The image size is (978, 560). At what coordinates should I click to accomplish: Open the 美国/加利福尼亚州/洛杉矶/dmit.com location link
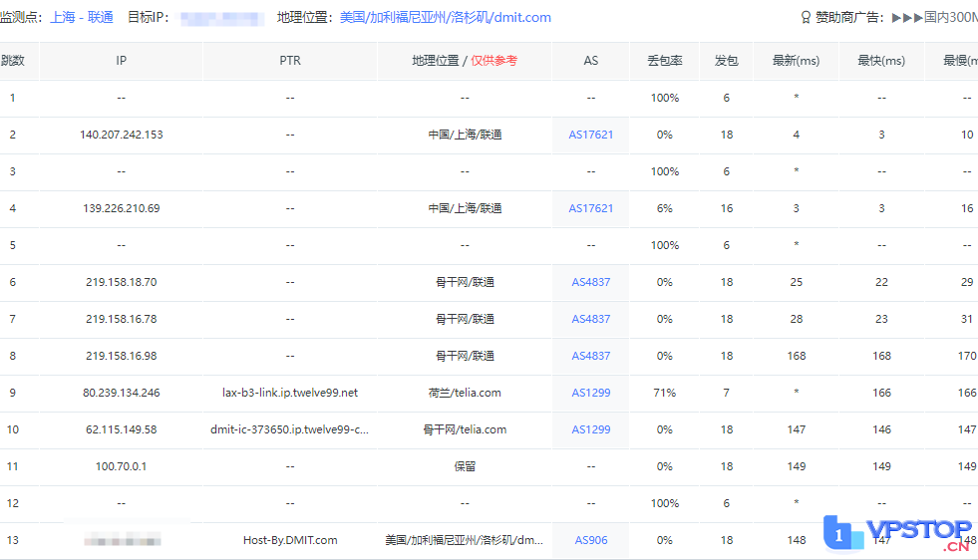(445, 18)
